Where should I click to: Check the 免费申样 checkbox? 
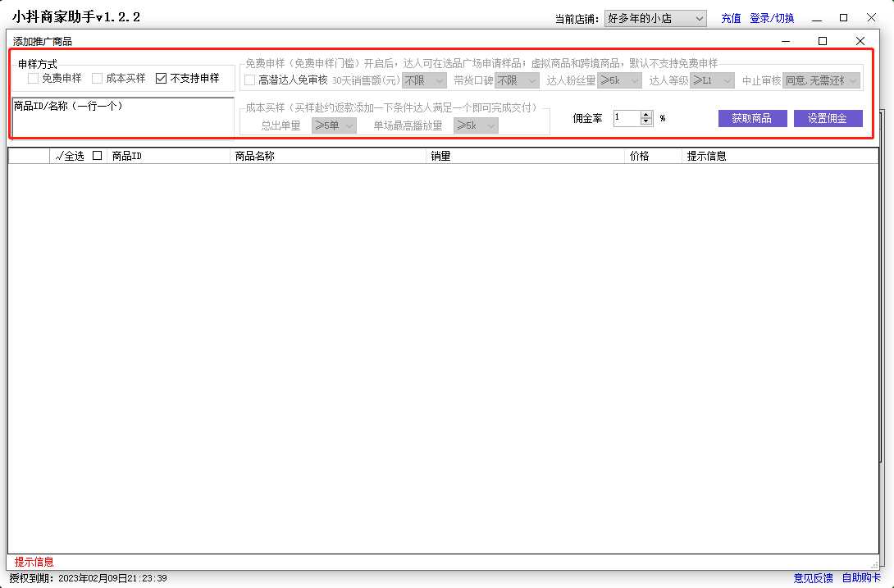click(x=34, y=79)
